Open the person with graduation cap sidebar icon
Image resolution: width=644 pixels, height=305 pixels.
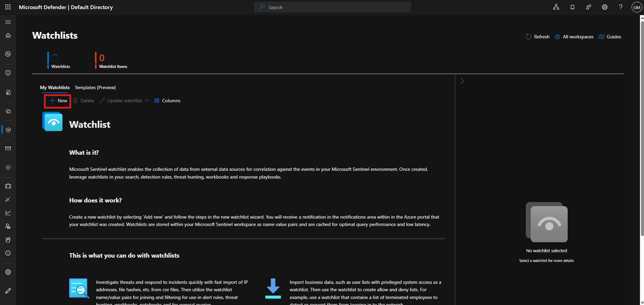[8, 226]
